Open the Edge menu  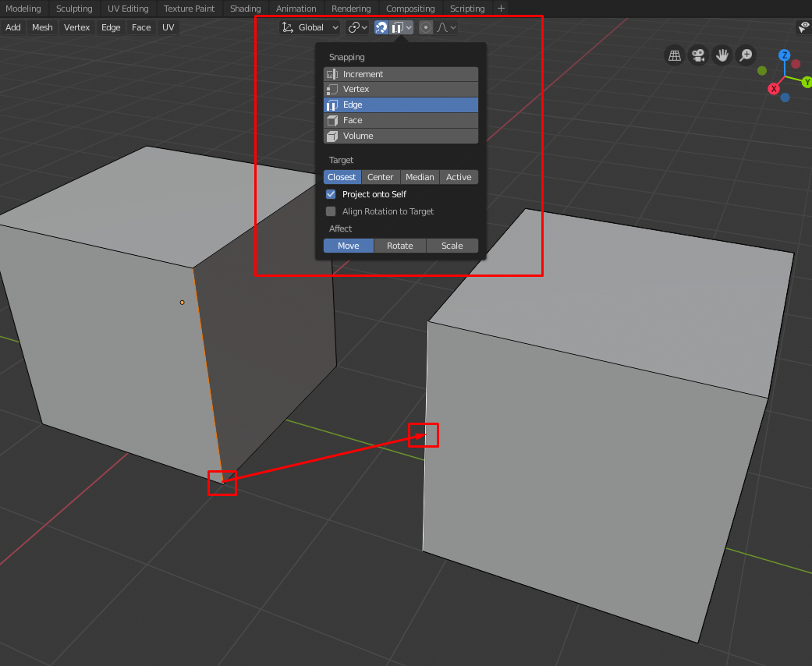[111, 27]
